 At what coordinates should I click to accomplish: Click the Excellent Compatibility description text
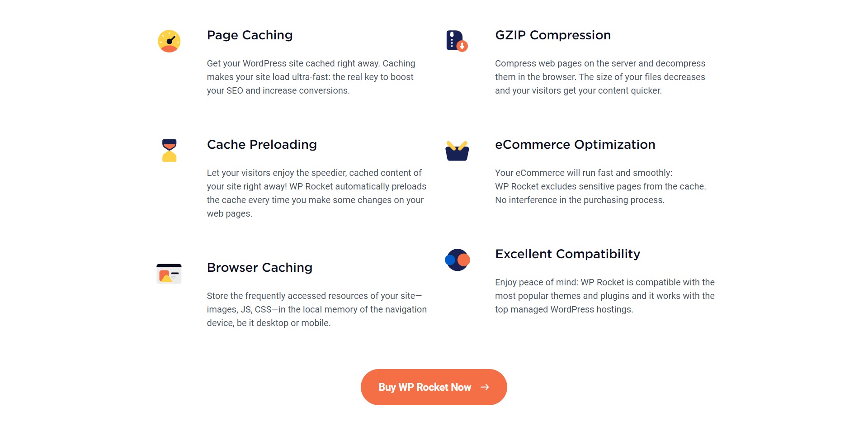[605, 296]
